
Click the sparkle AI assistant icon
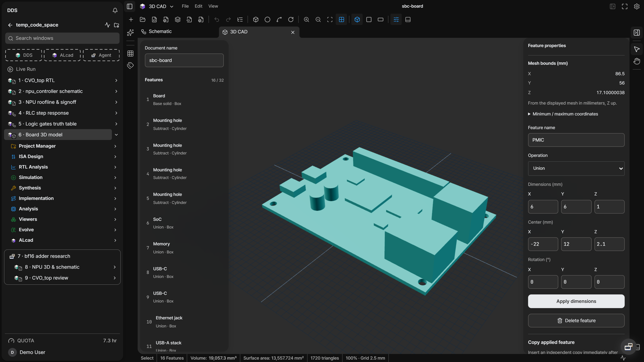130,32
